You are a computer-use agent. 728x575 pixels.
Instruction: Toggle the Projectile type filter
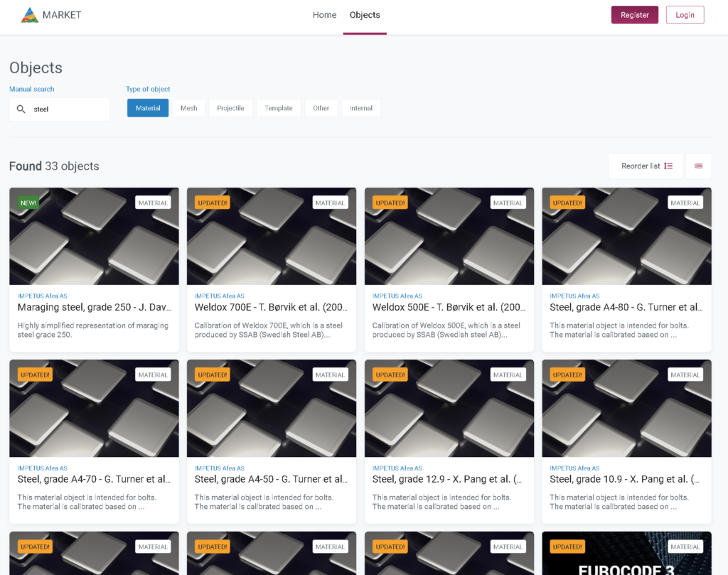click(230, 108)
